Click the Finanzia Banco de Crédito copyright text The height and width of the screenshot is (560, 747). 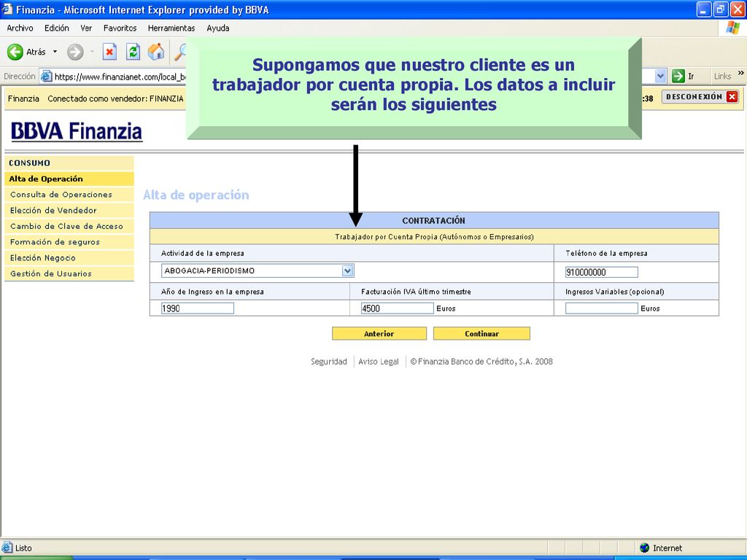[x=481, y=362]
